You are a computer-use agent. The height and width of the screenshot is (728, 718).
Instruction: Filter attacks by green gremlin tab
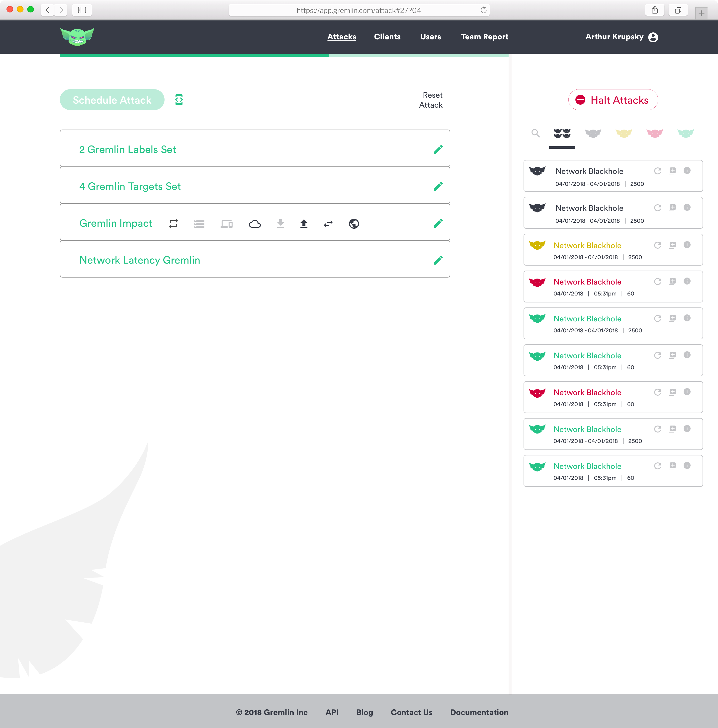click(x=686, y=133)
